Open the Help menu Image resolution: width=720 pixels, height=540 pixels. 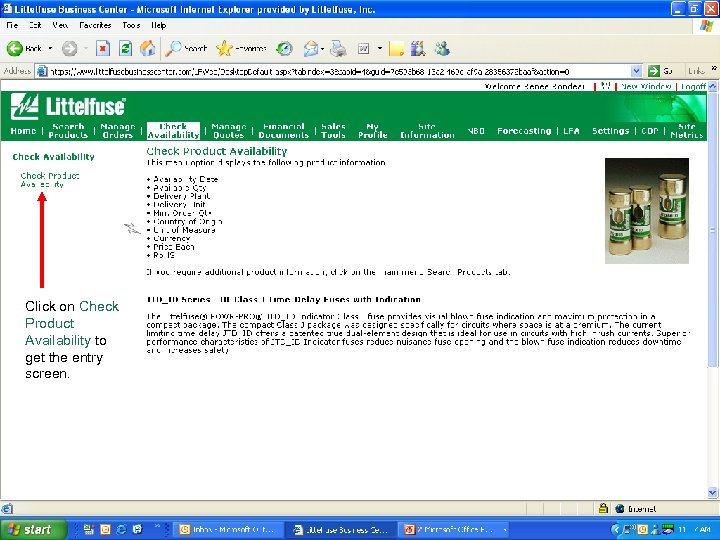158,25
